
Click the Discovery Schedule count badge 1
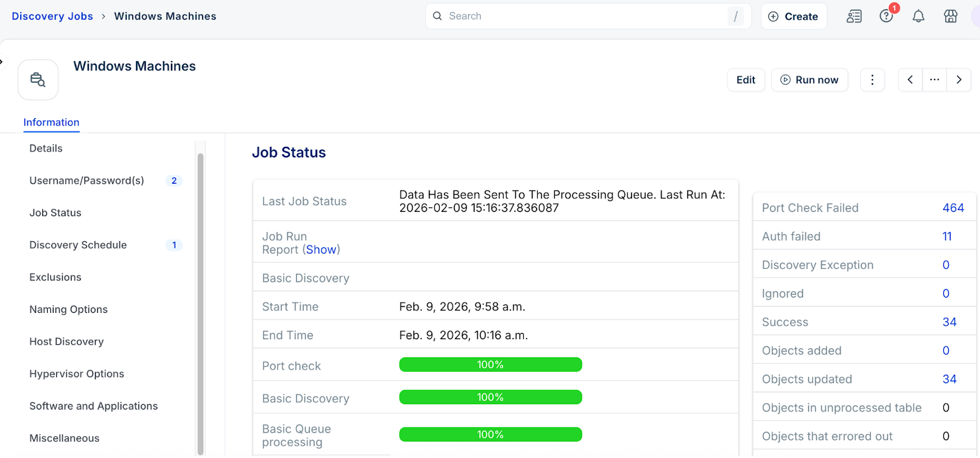[174, 245]
